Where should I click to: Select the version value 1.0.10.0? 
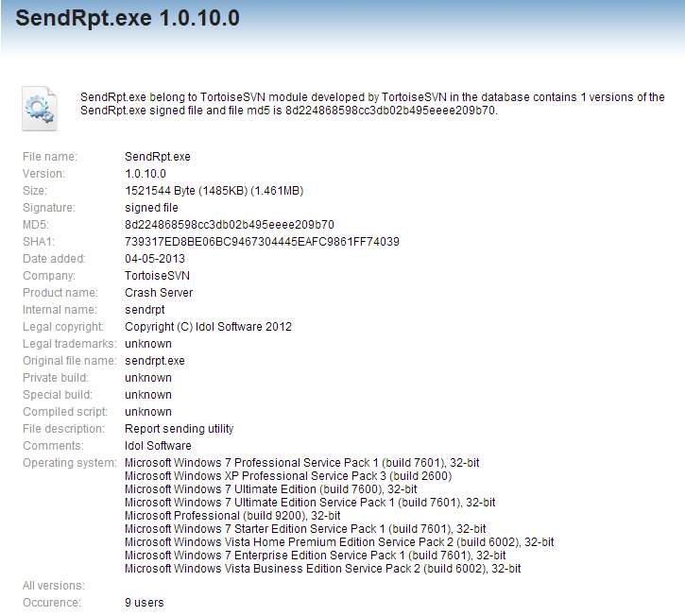pyautogui.click(x=146, y=174)
